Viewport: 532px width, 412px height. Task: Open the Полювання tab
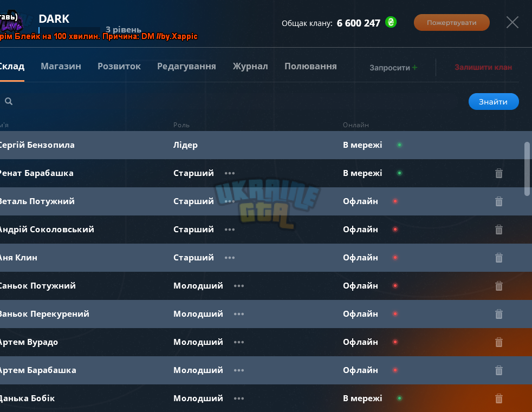pyautogui.click(x=310, y=66)
